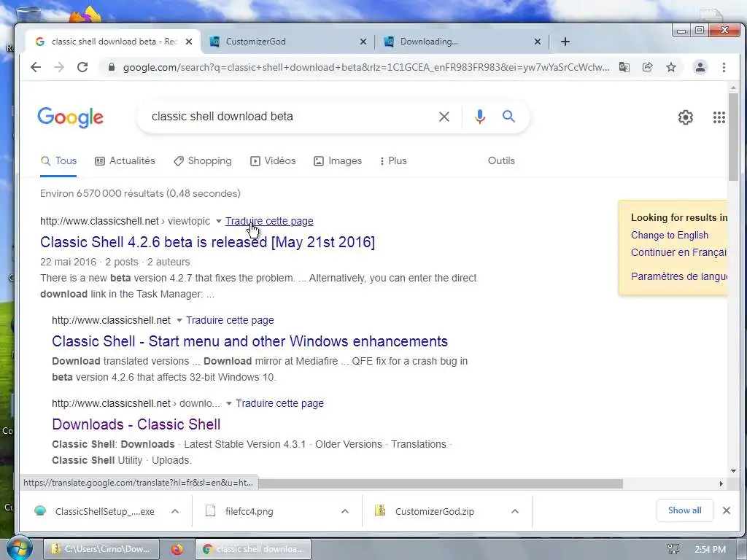Open the network icon in system tray
Viewport: 747px width, 560px height.
tap(673, 550)
